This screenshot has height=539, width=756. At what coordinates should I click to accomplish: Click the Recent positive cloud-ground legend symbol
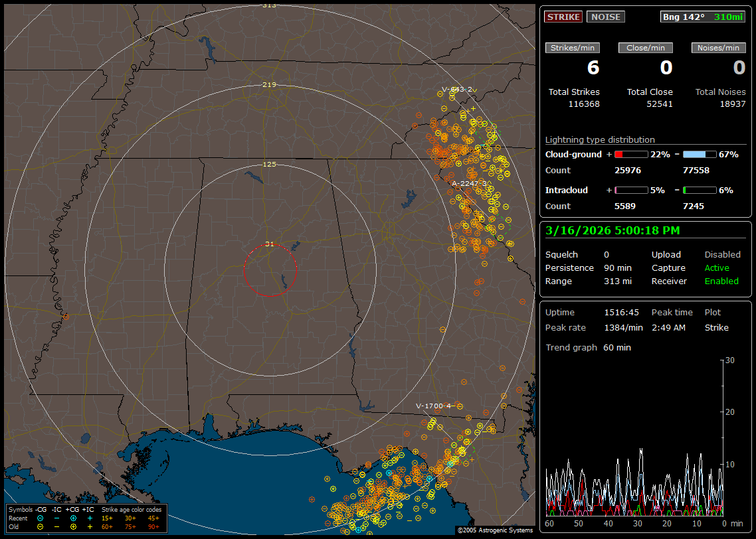coord(73,518)
